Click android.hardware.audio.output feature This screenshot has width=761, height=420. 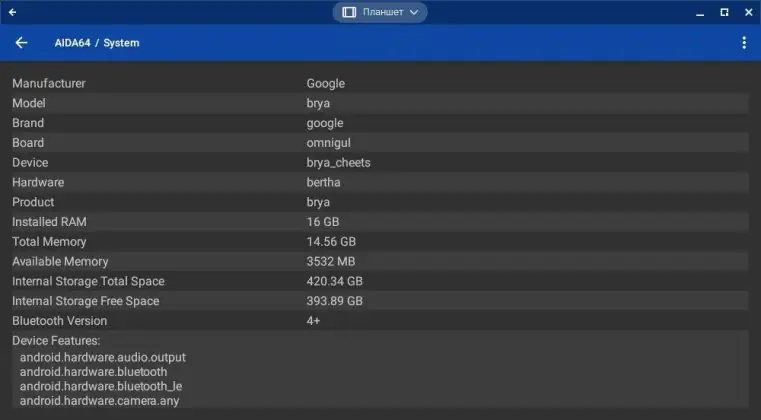(x=103, y=357)
